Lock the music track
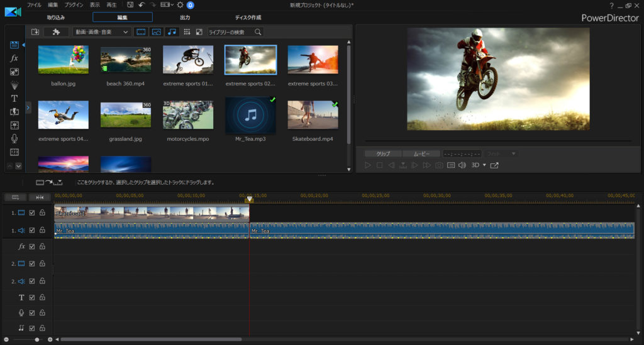644x345 pixels. [42, 328]
